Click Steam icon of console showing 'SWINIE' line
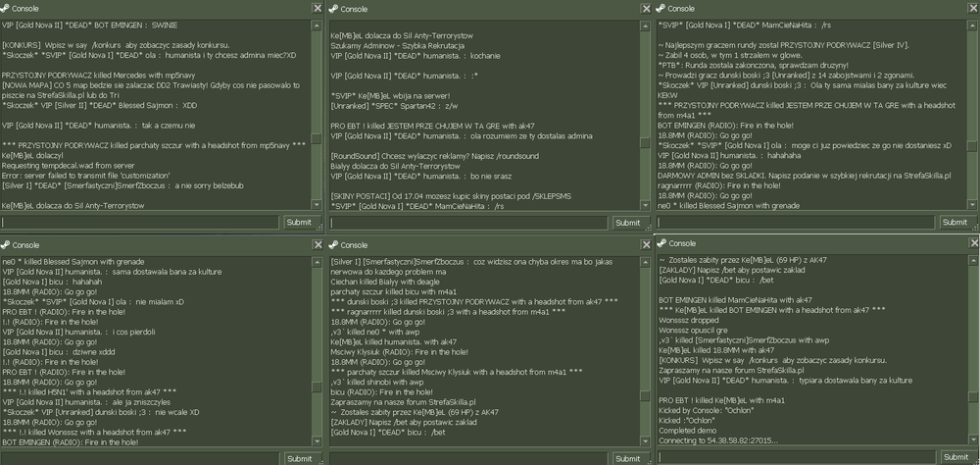Image resolution: width=980 pixels, height=465 pixels. pyautogui.click(x=5, y=9)
